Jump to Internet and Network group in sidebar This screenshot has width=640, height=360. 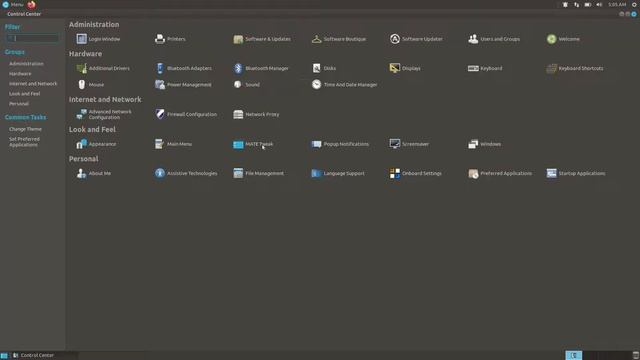coord(33,84)
